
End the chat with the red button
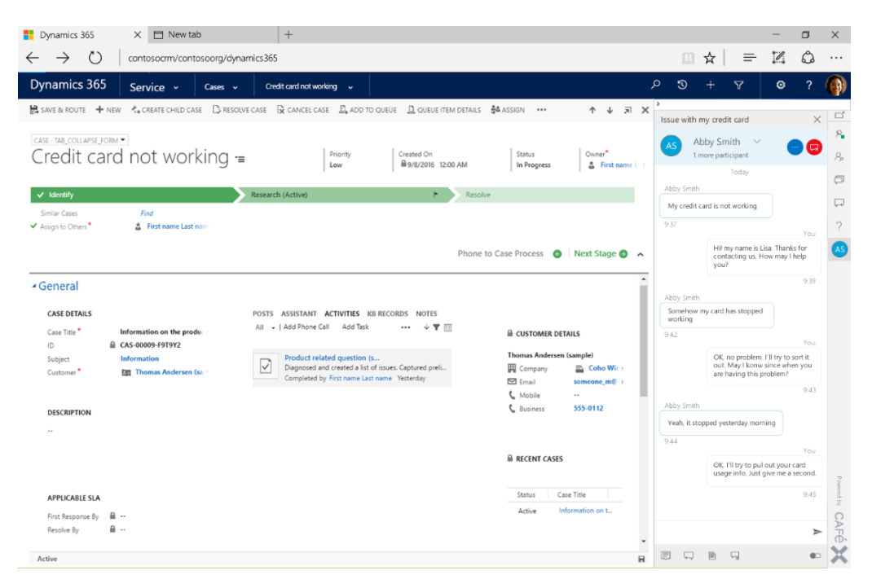point(814,147)
